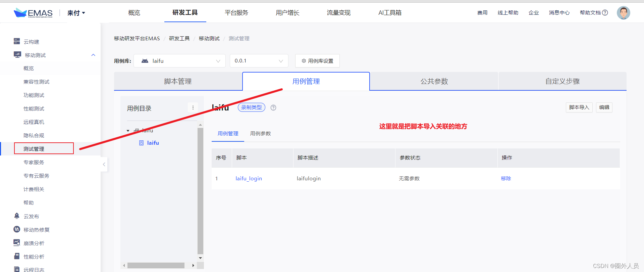Screen dimensions: 644x272
Task: Click 移除 for laifu_login row
Action: click(506, 179)
